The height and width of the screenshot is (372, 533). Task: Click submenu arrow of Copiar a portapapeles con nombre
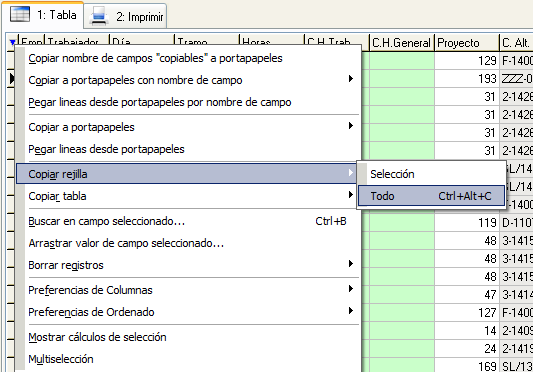(351, 79)
